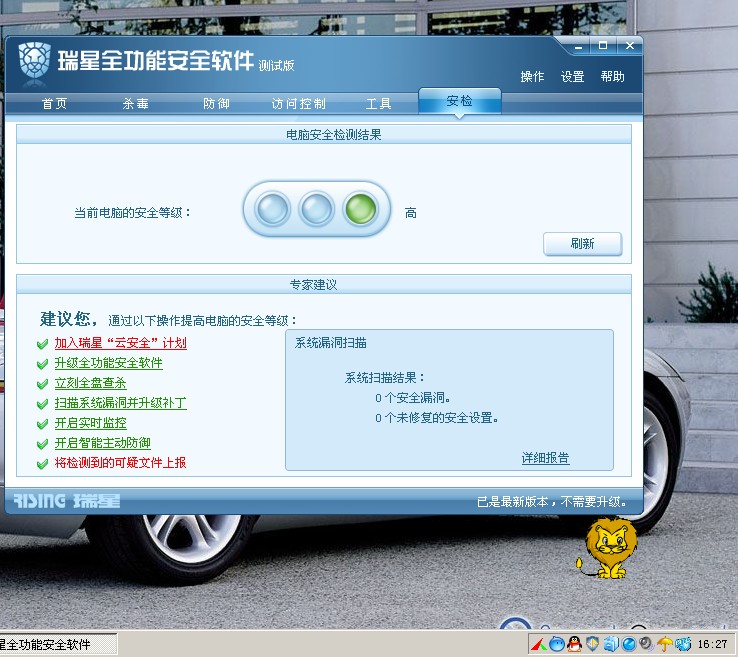
Task: Click the Rising lion shield logo
Action: (33, 60)
